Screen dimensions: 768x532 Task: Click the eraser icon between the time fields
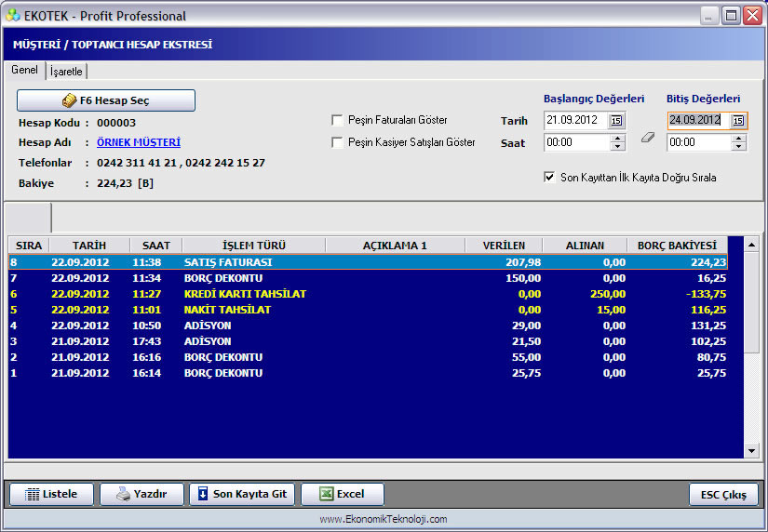tap(648, 138)
